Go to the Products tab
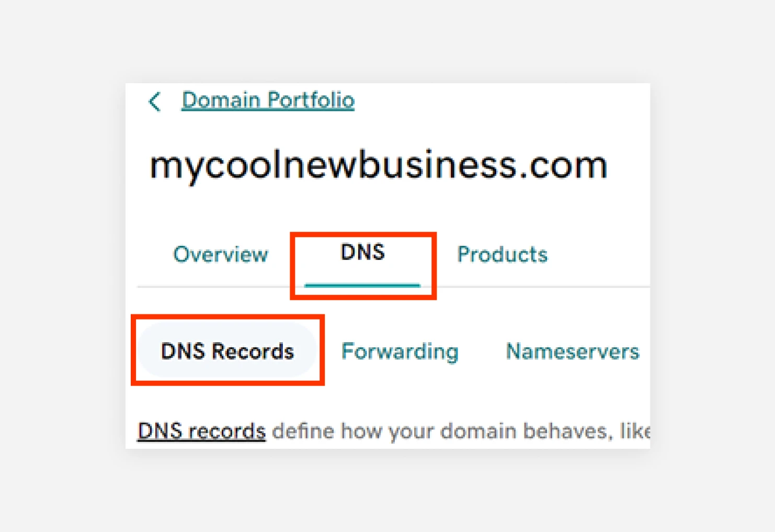Viewport: 775px width, 532px height. point(502,255)
